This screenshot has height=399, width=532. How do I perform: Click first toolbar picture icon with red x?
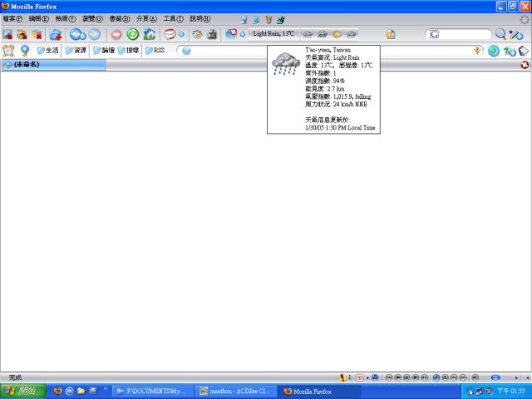point(7,35)
